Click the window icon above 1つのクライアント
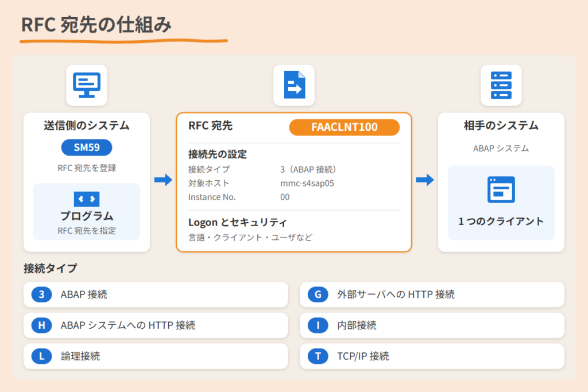 (x=501, y=189)
